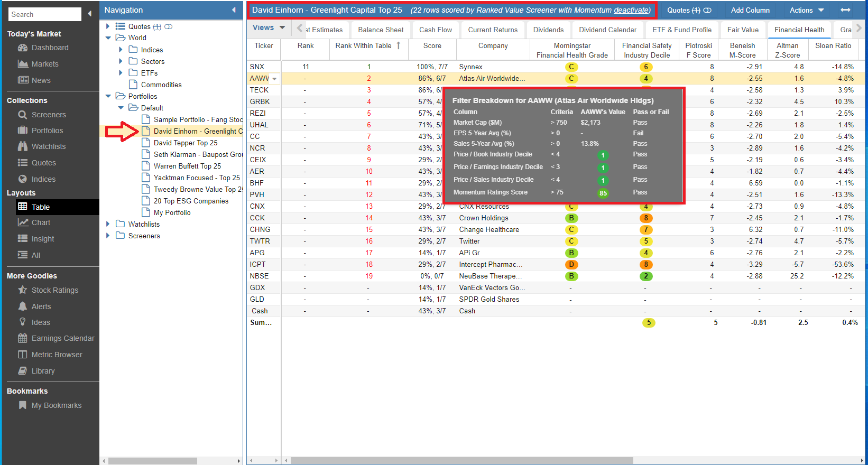Screen dimensions: 868x465
Task: Click into the Search field
Action: (x=45, y=14)
